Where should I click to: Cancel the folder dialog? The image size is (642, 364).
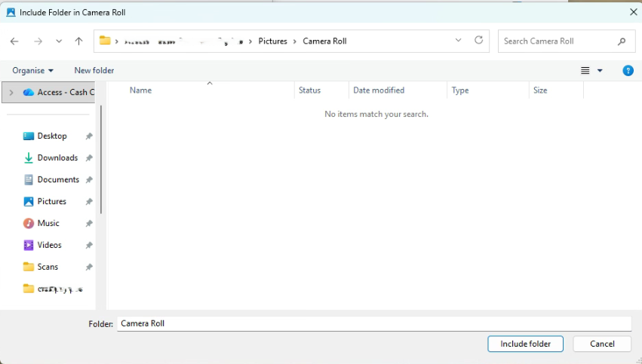[602, 344]
